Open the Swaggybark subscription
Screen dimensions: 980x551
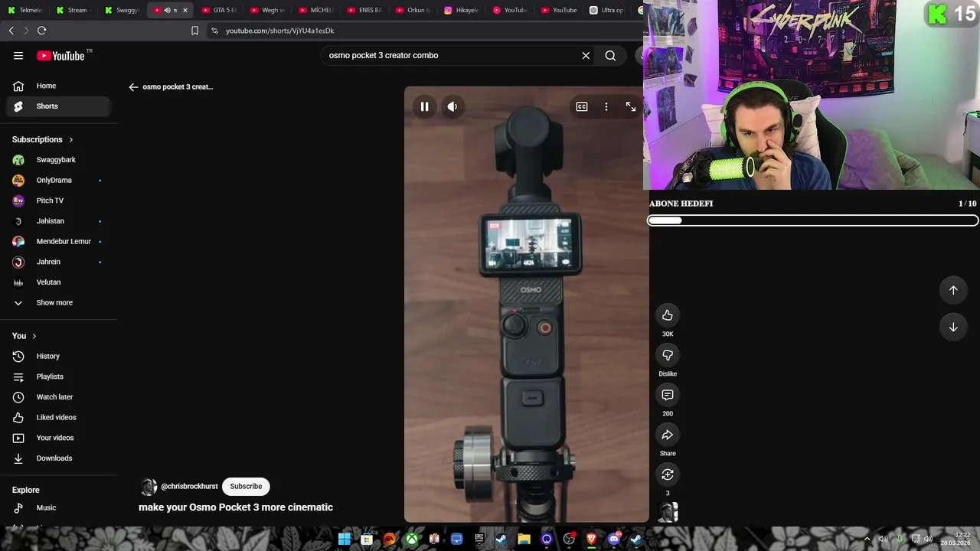point(58,160)
